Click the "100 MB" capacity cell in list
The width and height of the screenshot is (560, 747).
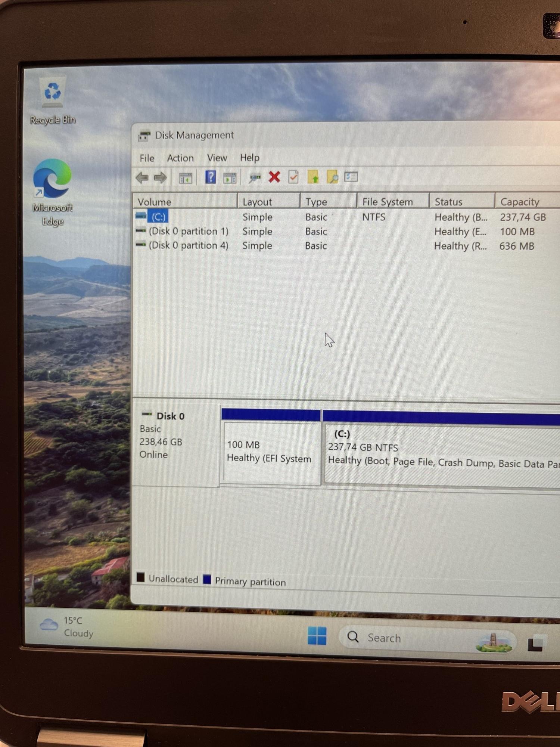[x=517, y=232]
